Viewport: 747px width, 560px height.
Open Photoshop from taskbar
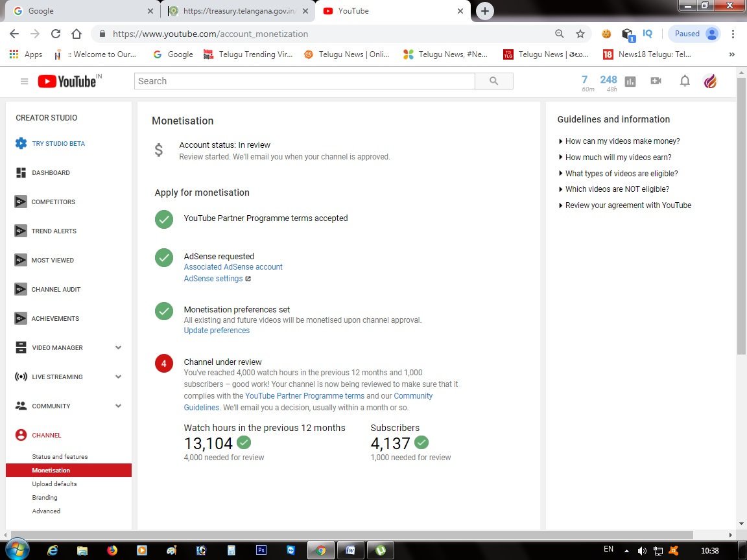click(261, 550)
